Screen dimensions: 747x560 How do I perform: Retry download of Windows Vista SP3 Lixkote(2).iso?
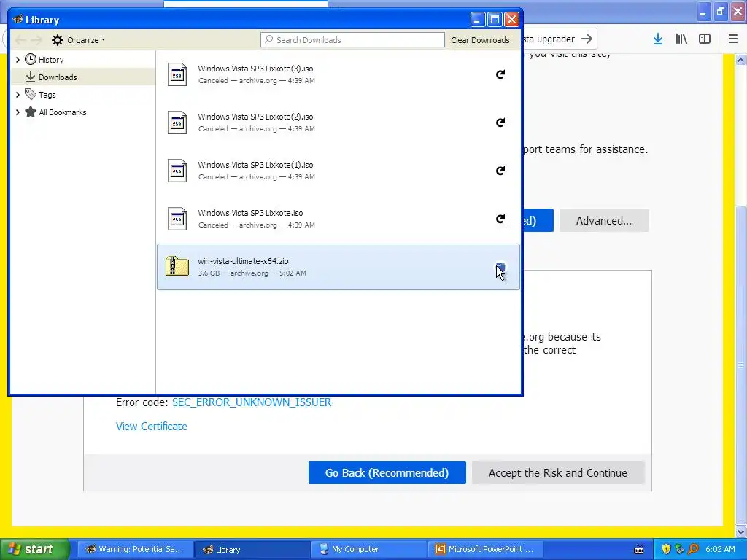[500, 122]
